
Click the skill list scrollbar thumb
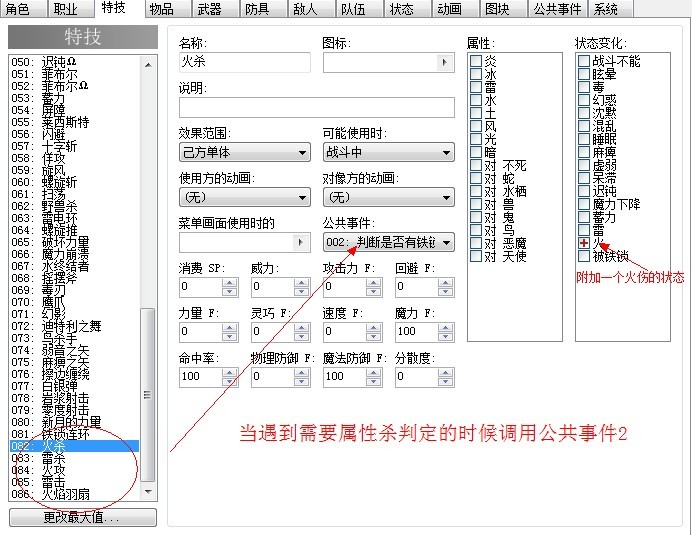[x=148, y=395]
